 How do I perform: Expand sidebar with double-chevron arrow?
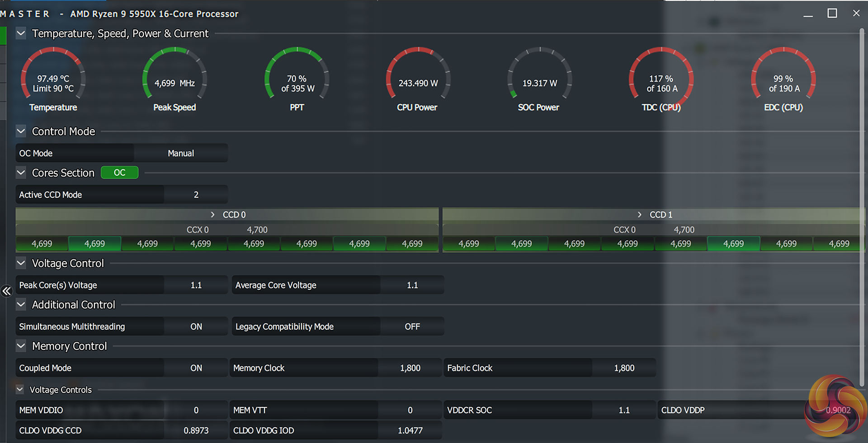6,291
